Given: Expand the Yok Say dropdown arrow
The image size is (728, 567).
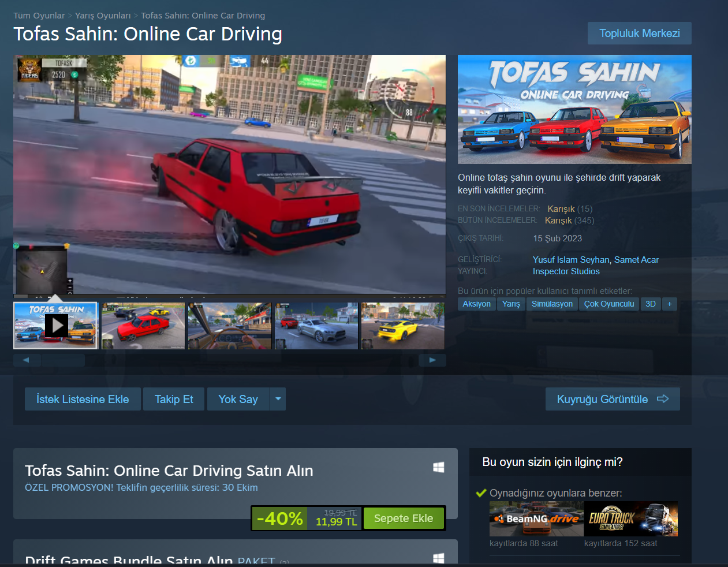Looking at the screenshot, I should [x=278, y=399].
